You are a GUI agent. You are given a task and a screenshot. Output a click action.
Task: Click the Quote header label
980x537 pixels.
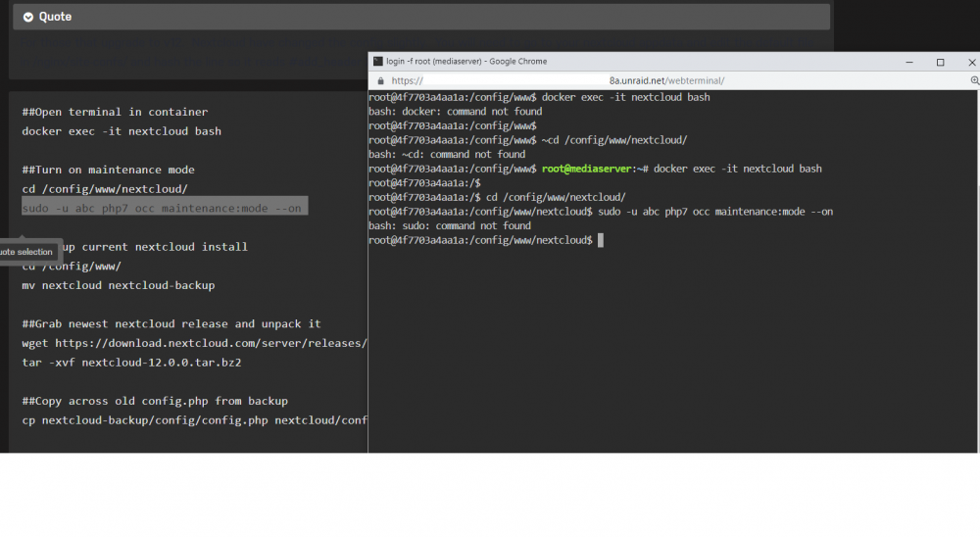click(x=55, y=17)
